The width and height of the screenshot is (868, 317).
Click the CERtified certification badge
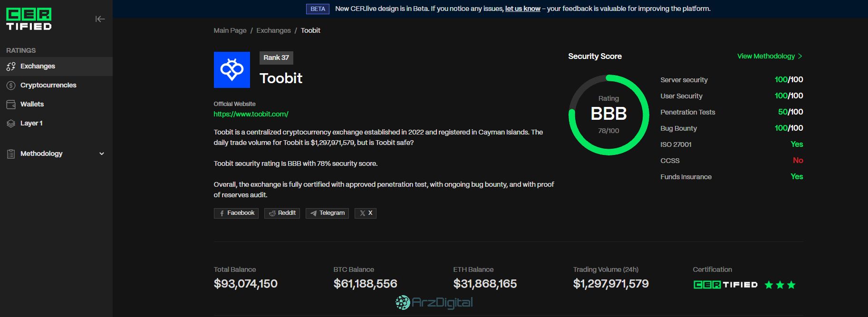(x=725, y=285)
